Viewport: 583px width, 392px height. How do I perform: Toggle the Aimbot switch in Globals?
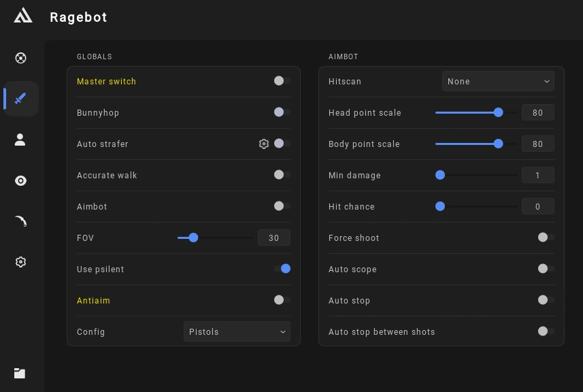282,206
